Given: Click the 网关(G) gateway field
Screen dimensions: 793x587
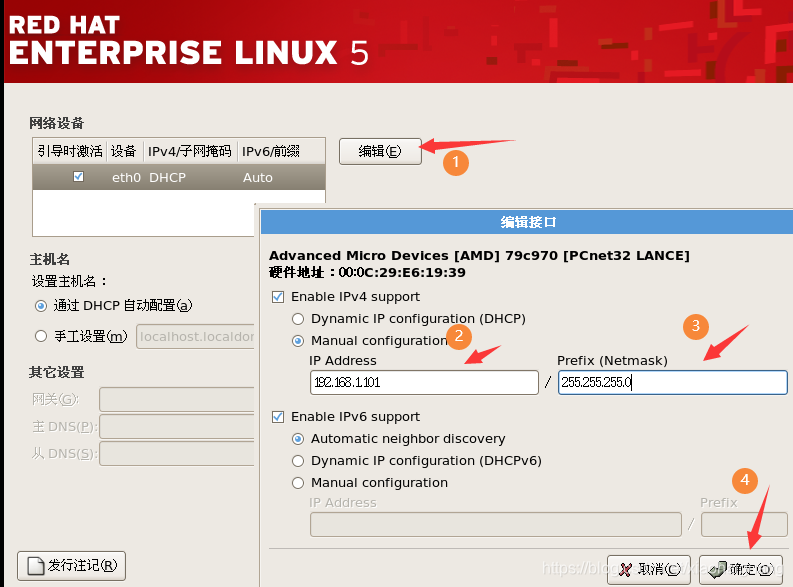Looking at the screenshot, I should point(177,399).
